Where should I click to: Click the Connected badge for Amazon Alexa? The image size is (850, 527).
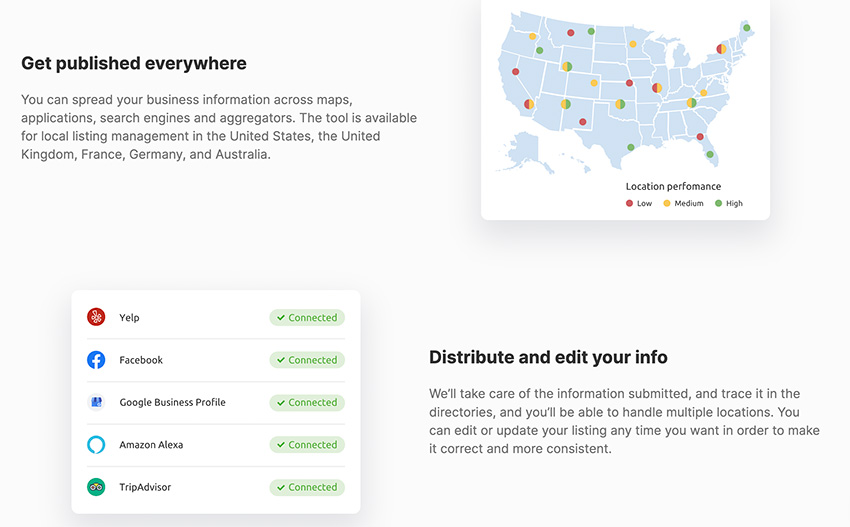point(307,445)
